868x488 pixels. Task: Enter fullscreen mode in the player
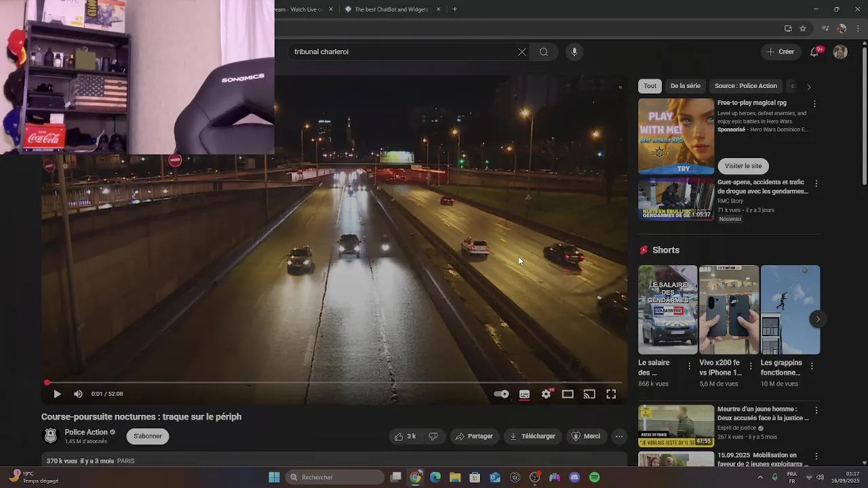pyautogui.click(x=611, y=394)
